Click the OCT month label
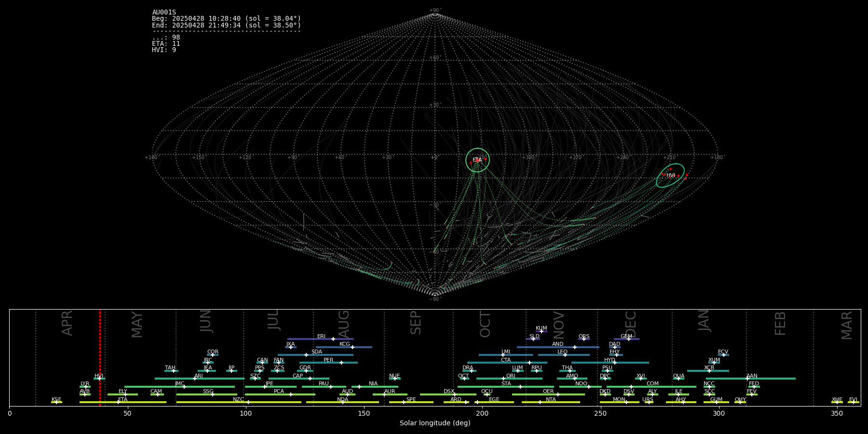Image resolution: width=868 pixels, height=434 pixels. (x=485, y=325)
